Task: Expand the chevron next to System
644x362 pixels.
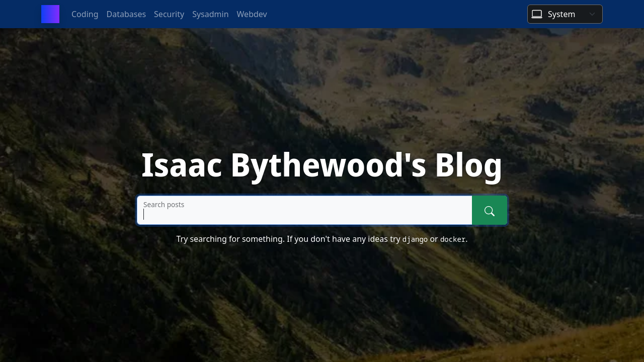Action: pos(592,14)
